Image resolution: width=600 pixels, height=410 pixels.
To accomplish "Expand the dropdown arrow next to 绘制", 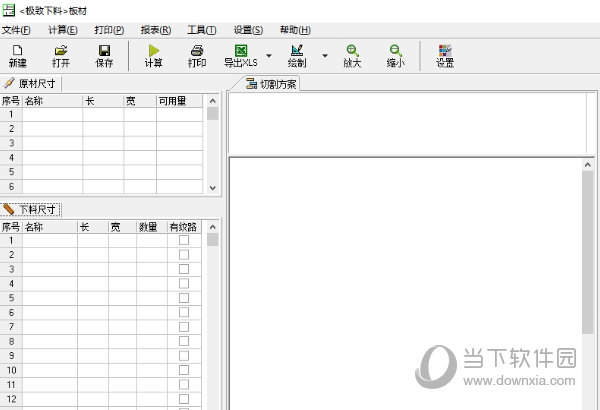I will 325,56.
